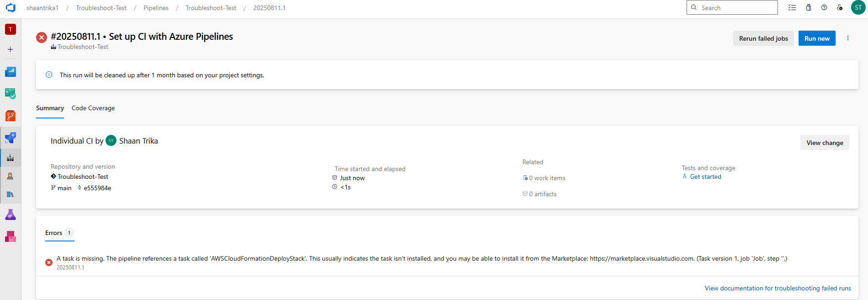Open Boards in the sidebar

click(x=11, y=94)
